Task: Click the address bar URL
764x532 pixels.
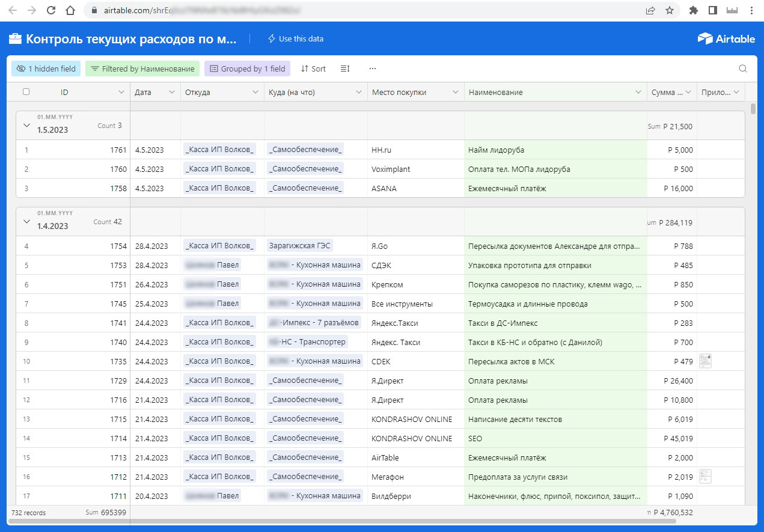Action: click(203, 10)
